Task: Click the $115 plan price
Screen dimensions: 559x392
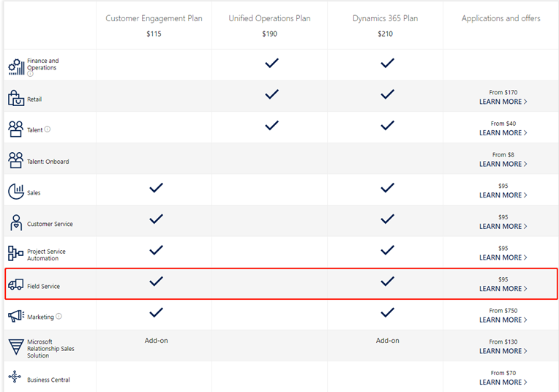Action: (x=154, y=34)
